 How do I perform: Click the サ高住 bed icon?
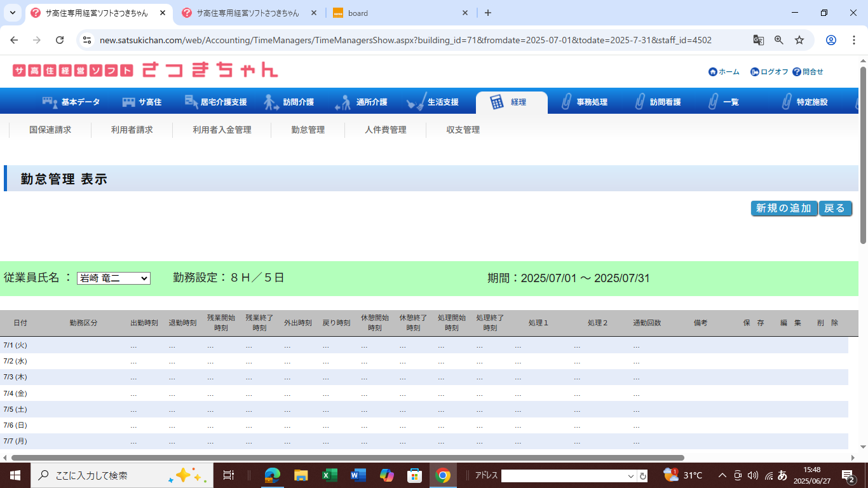coord(129,102)
